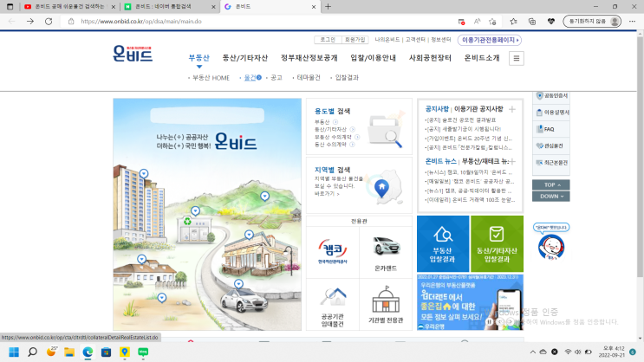Pause the banner slideshow
644x362 pixels.
[x=489, y=322]
